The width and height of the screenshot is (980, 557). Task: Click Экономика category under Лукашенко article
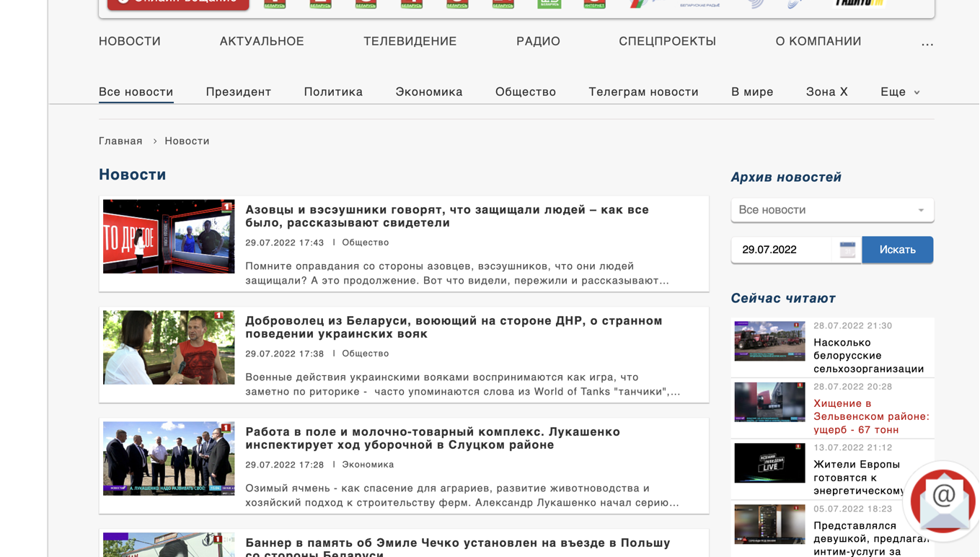click(368, 465)
